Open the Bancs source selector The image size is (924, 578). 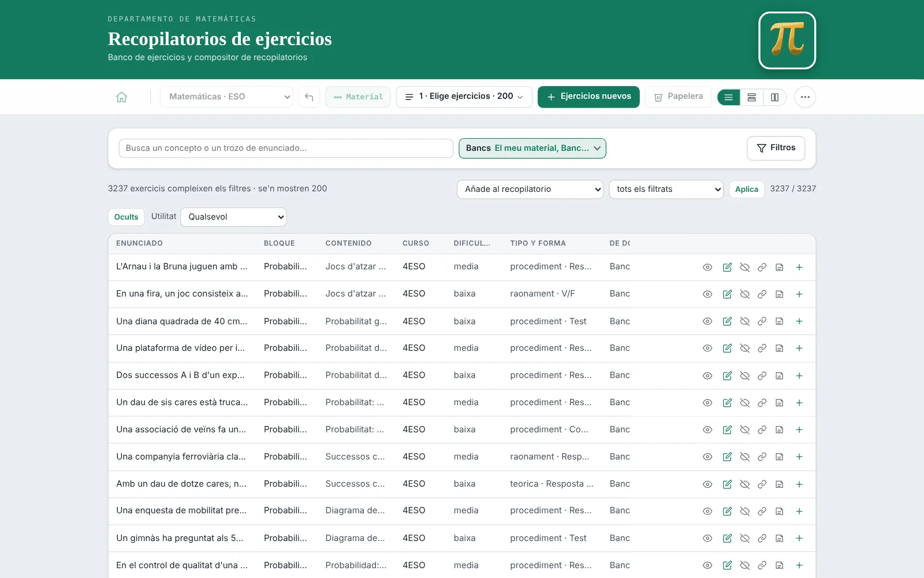point(532,148)
